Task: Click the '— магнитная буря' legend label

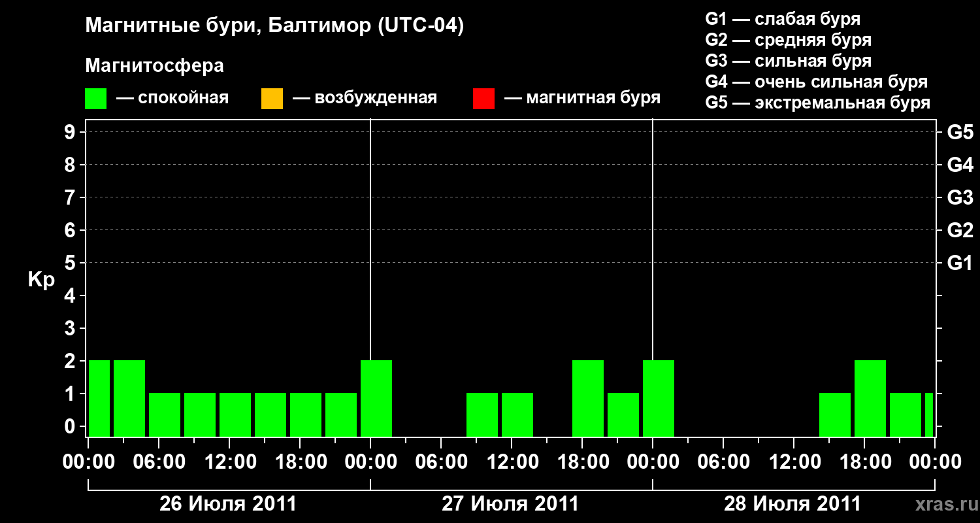Action: tap(582, 98)
